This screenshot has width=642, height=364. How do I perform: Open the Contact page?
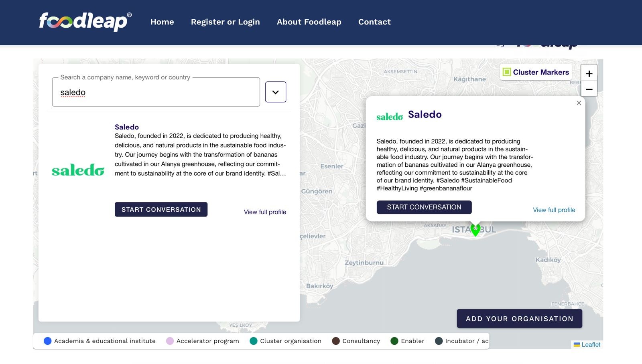(x=374, y=22)
